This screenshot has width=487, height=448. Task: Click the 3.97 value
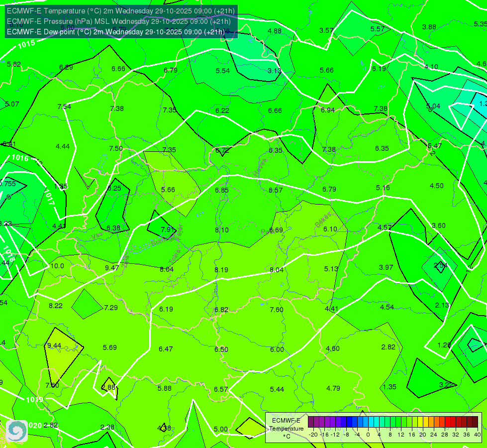[386, 267]
